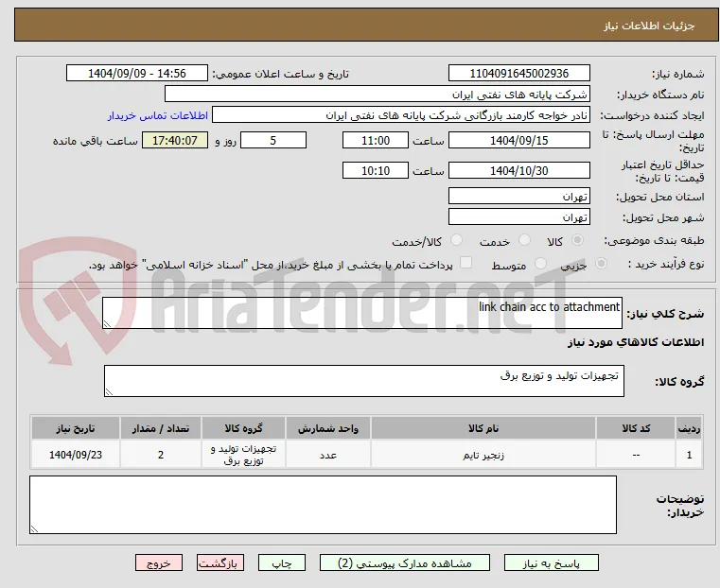
Task: Click the need date cell 1404/09/23
Action: 76,455
